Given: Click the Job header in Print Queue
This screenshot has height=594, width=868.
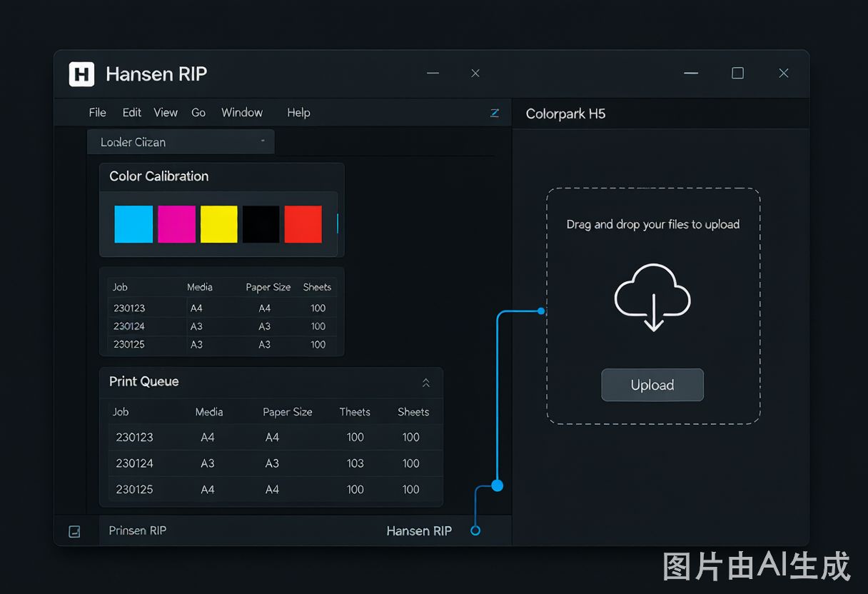Looking at the screenshot, I should coord(121,412).
